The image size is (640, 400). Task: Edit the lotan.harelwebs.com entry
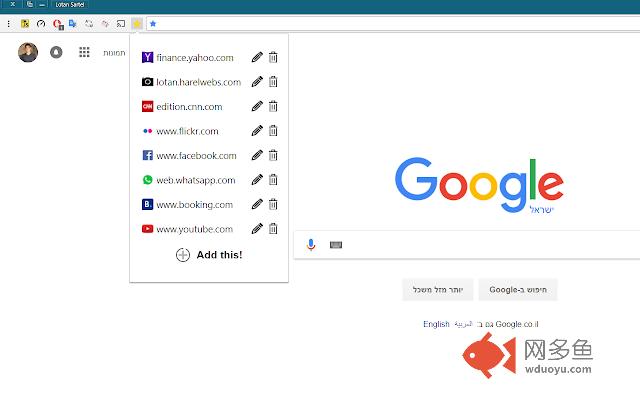point(257,82)
